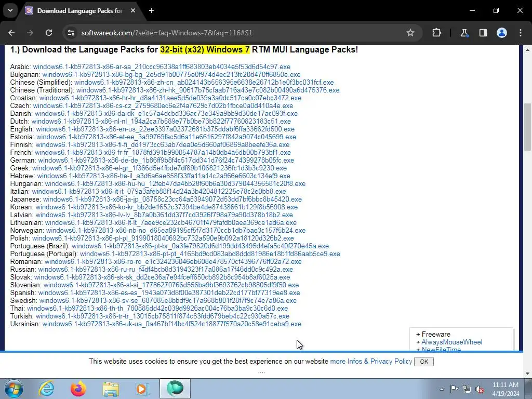Download the Dutch nl-nl language pack
Screen dimensions: 532x399
[161, 122]
